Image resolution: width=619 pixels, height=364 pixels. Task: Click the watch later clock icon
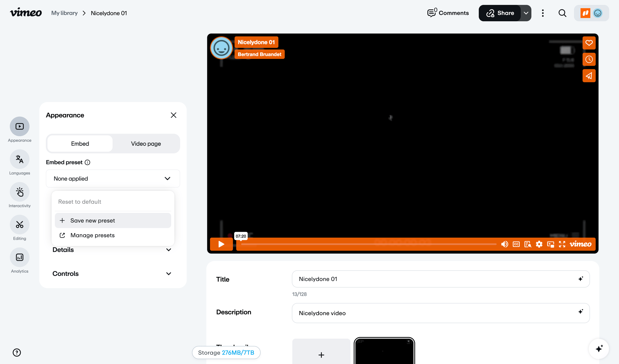coord(589,59)
